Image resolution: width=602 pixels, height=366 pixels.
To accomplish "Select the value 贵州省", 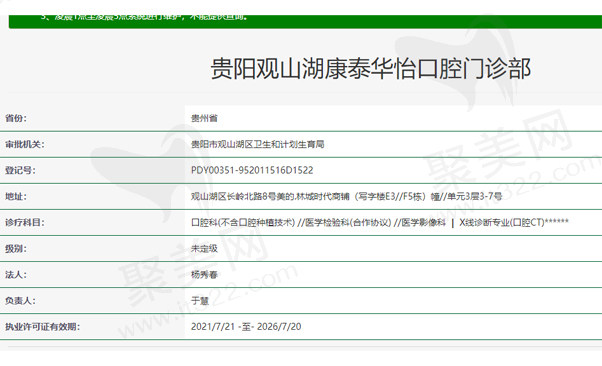I will click(204, 118).
